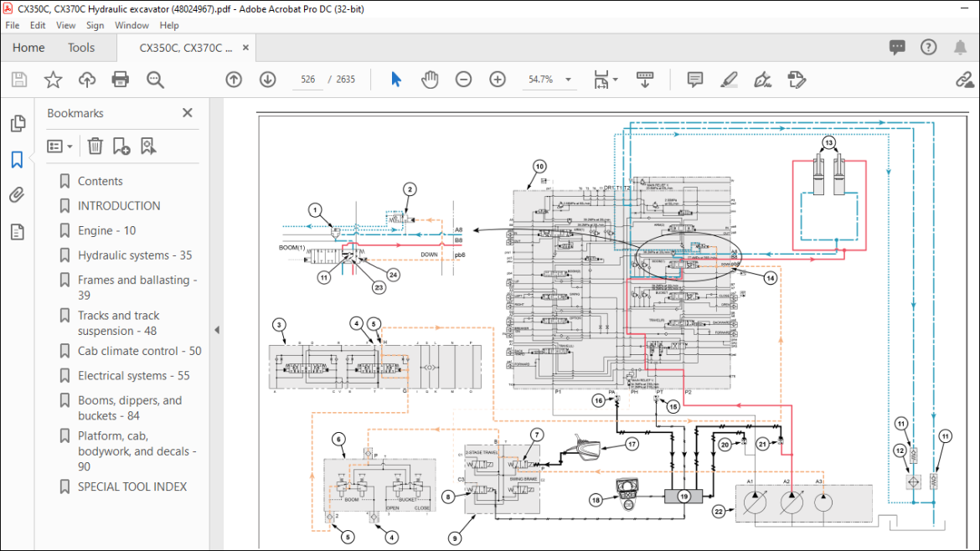Open the Sign document tool
Image resolution: width=980 pixels, height=551 pixels.
pos(762,80)
